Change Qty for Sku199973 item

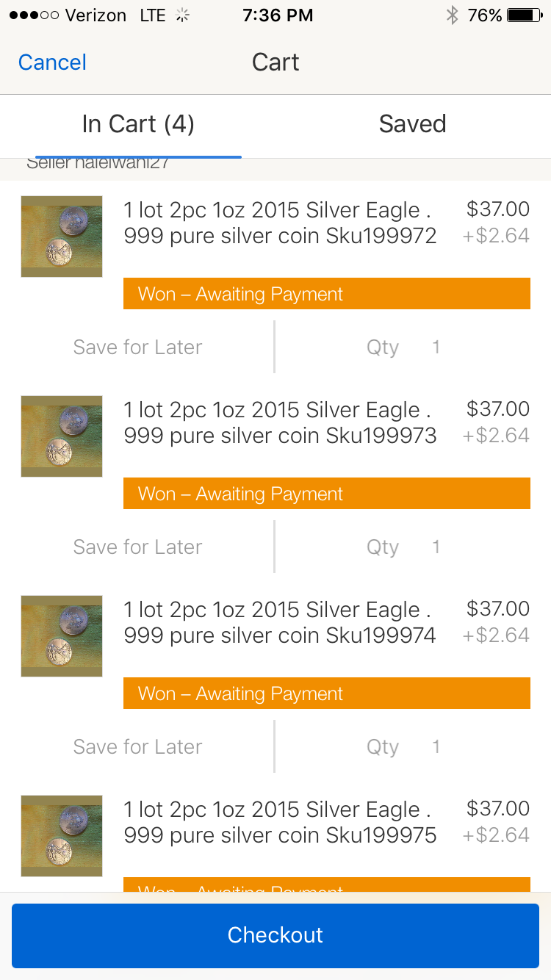(403, 547)
